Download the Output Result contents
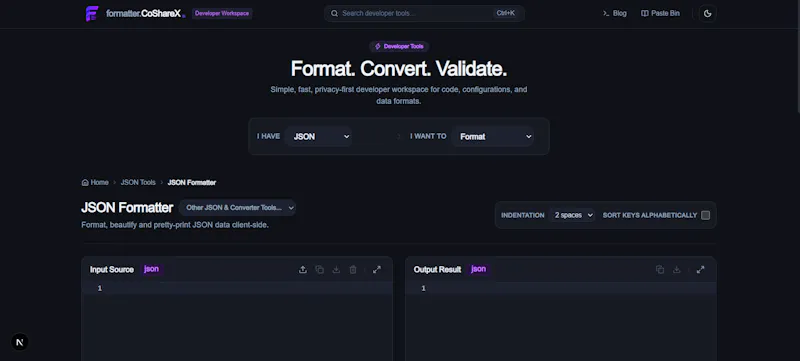 (677, 270)
